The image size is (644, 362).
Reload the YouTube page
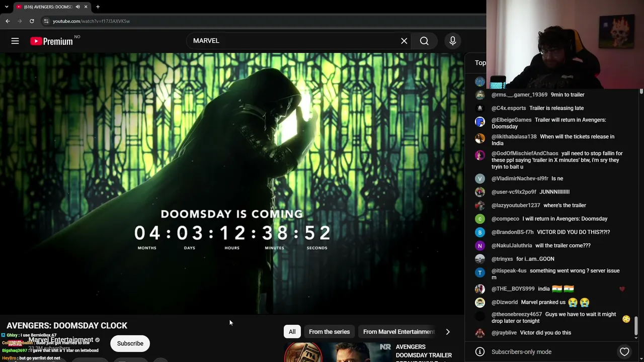click(32, 21)
